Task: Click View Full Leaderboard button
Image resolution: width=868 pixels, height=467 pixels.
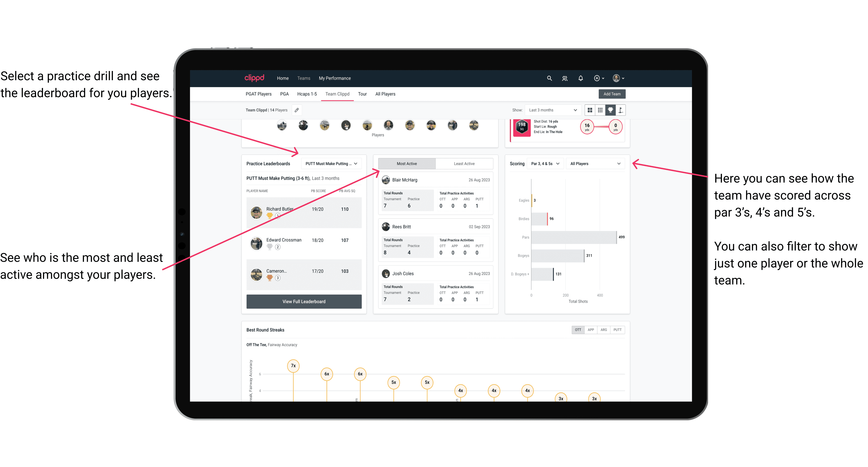Action: tap(304, 301)
